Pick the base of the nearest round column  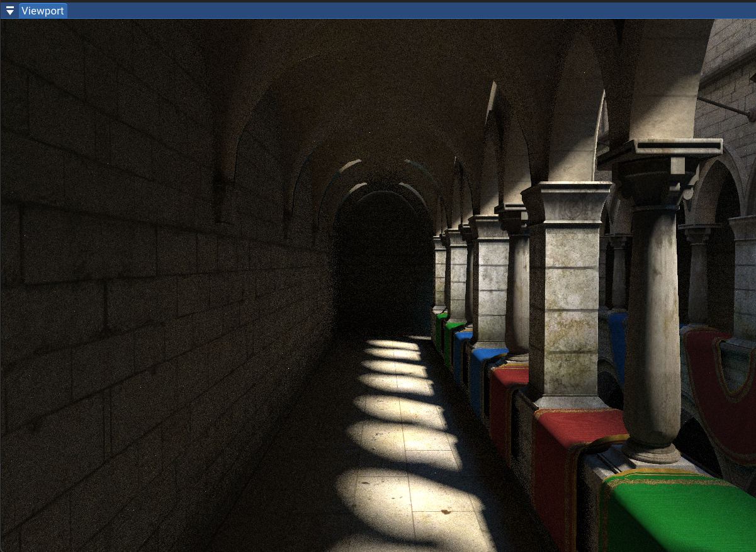[652, 450]
